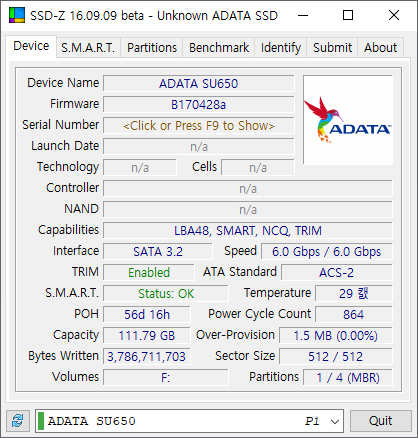The image size is (418, 438).
Task: Click the Bytes Written value 3,786,711,703
Action: click(x=147, y=357)
